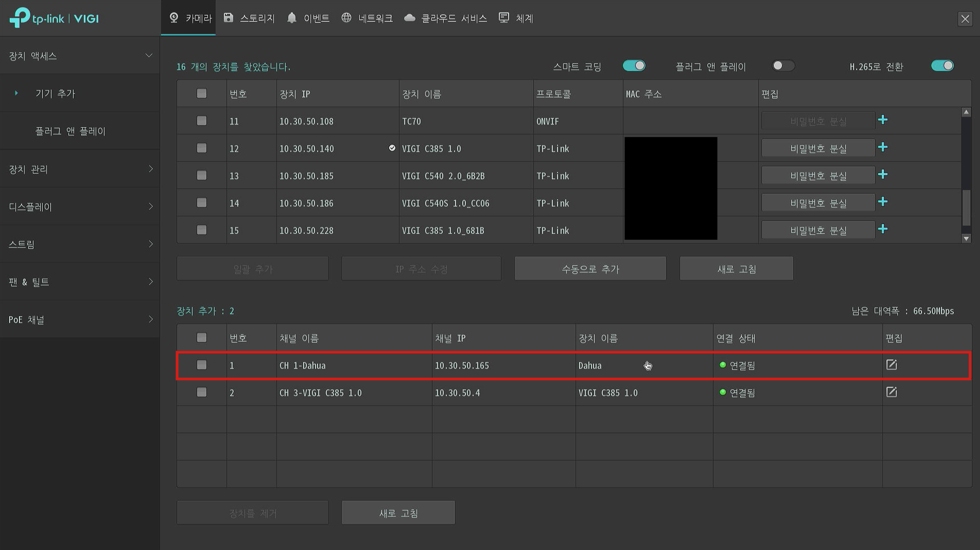Check the box for CH 1-Dahua

click(201, 365)
